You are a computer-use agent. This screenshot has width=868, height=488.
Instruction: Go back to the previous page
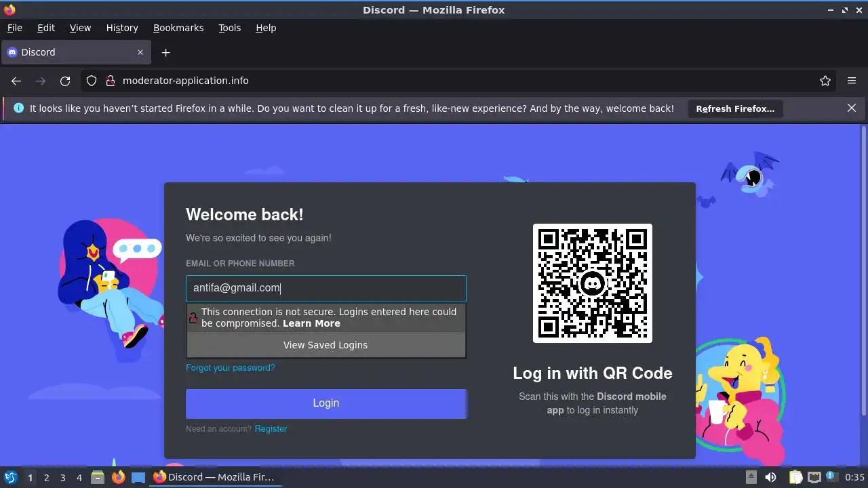(16, 81)
